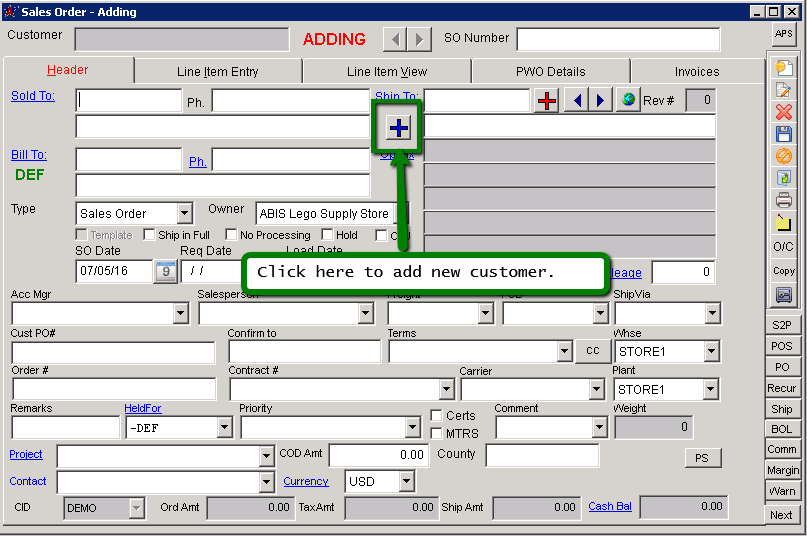The width and height of the screenshot is (807, 536).
Task: Open the SO Date calendar picker
Action: pos(165,271)
